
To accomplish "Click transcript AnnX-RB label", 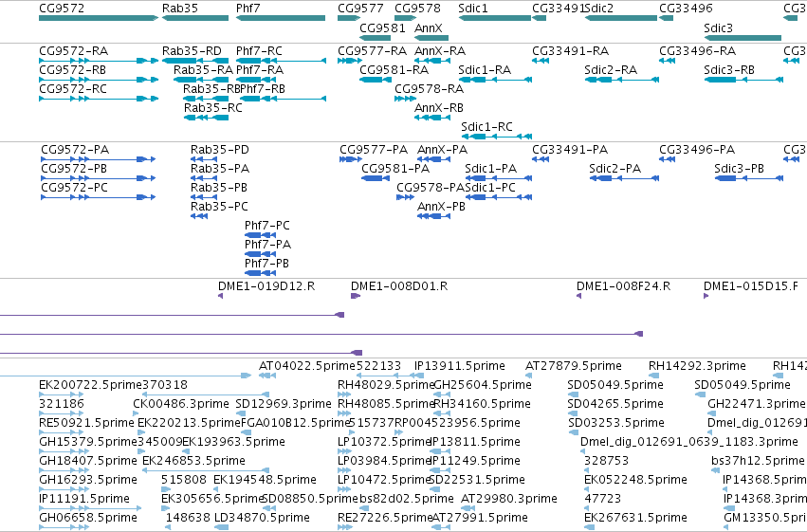I will coord(439,108).
